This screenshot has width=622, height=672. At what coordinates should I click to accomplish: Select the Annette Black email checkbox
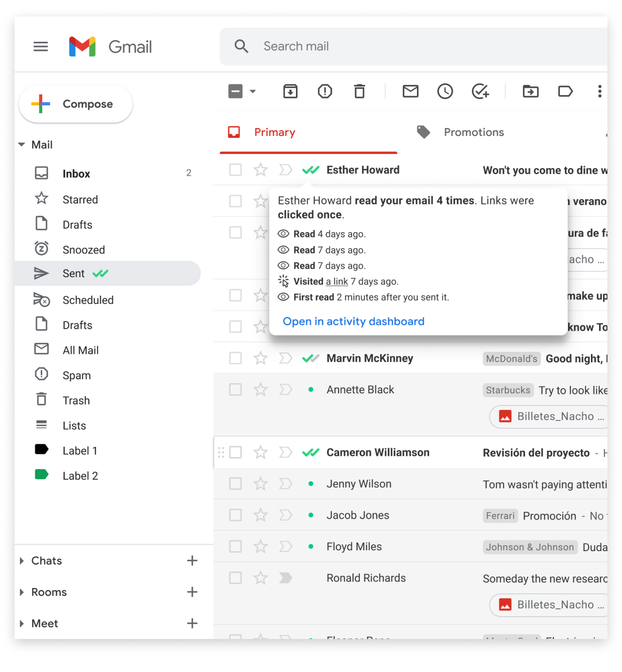pos(236,389)
